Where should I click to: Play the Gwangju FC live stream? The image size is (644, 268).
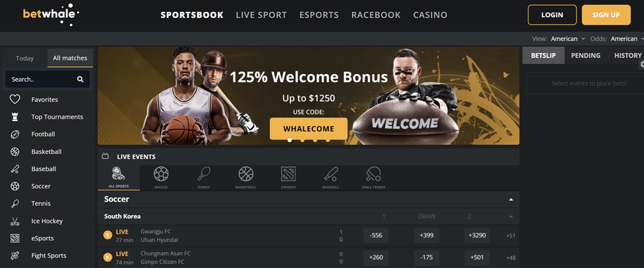coord(108,235)
